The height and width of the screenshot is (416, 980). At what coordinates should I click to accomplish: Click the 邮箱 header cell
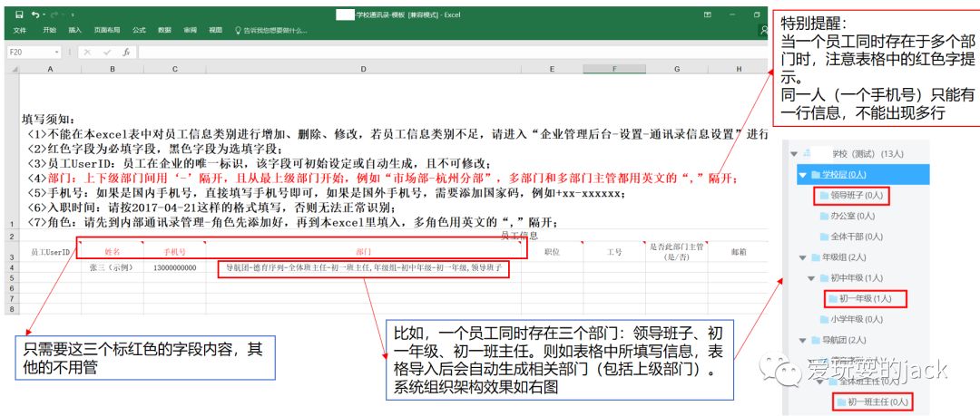tap(739, 252)
